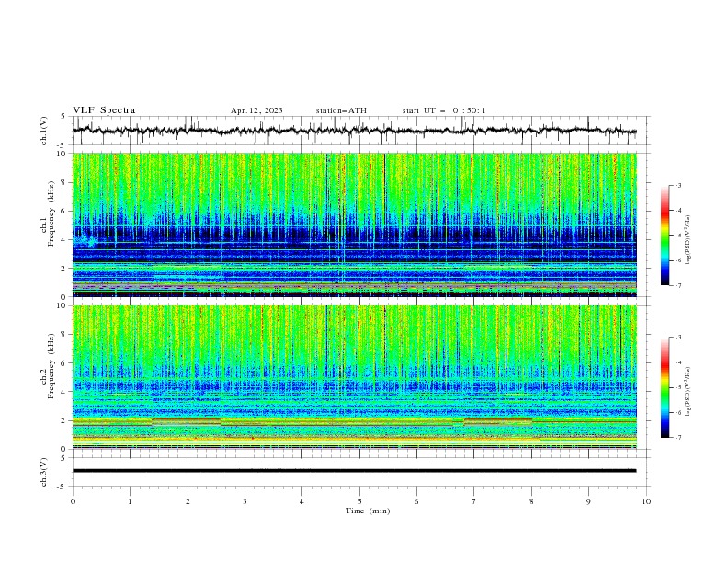Image resolution: width=728 pixels, height=563 pixels.
Task: Click the ch.1 colorbar 'log(PSD)(V²/Hz)' label
Action: [x=688, y=239]
